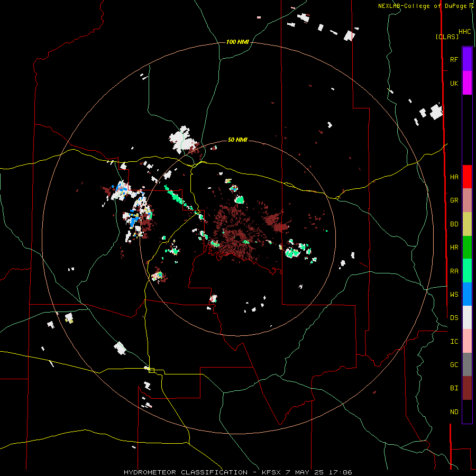Click the '7 MAY 25 17:06' timestamp

[x=319, y=472]
